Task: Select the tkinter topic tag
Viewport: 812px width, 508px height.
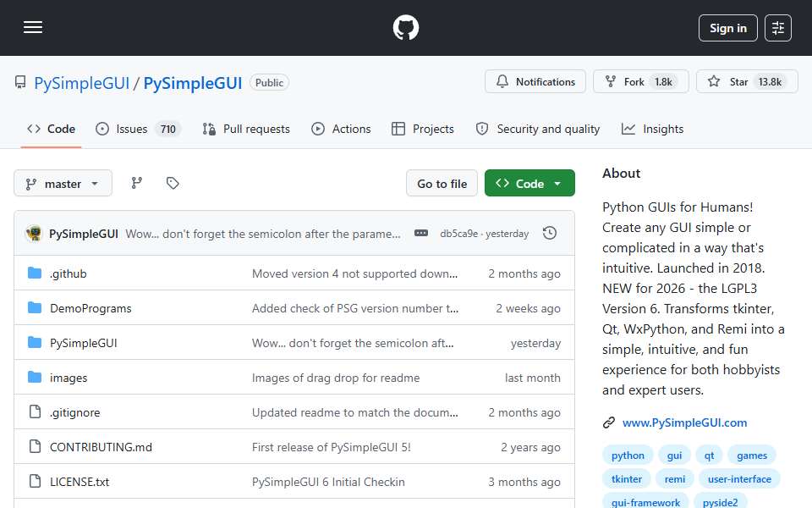Action: pos(627,479)
